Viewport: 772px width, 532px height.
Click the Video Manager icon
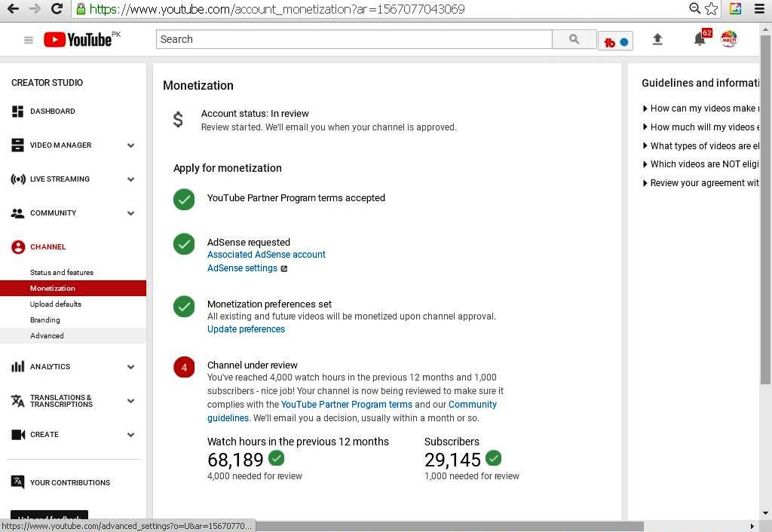click(x=18, y=145)
